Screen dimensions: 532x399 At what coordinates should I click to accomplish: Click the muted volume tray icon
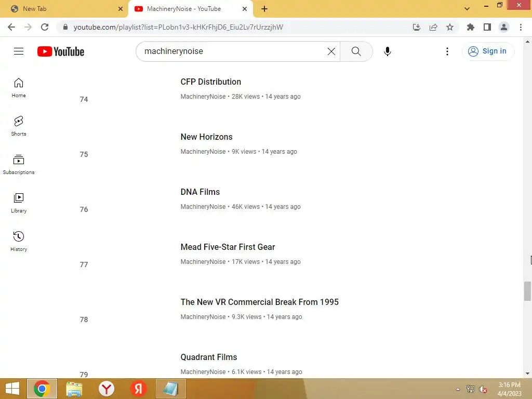point(483,389)
